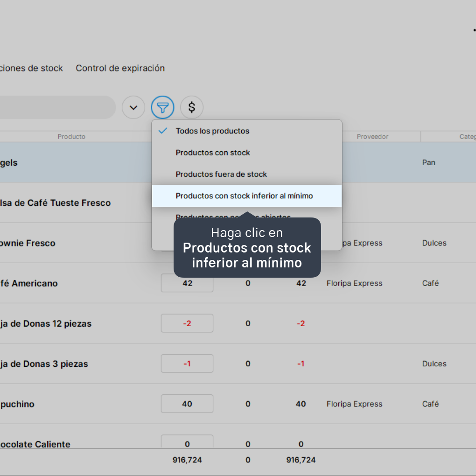The image size is (476, 476).
Task: Choose Productos con stock option
Action: 247,153
